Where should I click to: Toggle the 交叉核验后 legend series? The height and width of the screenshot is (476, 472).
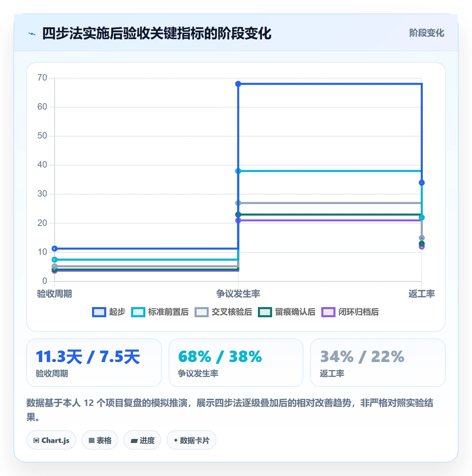pos(224,312)
